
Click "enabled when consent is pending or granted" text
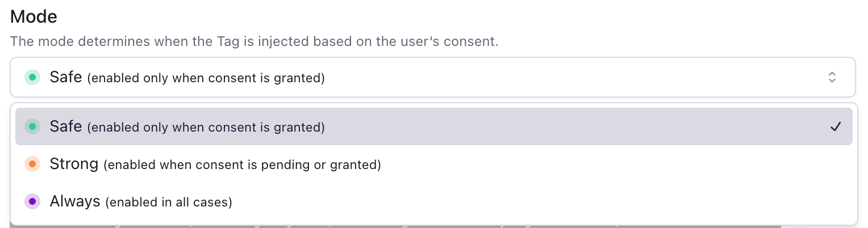242,166
